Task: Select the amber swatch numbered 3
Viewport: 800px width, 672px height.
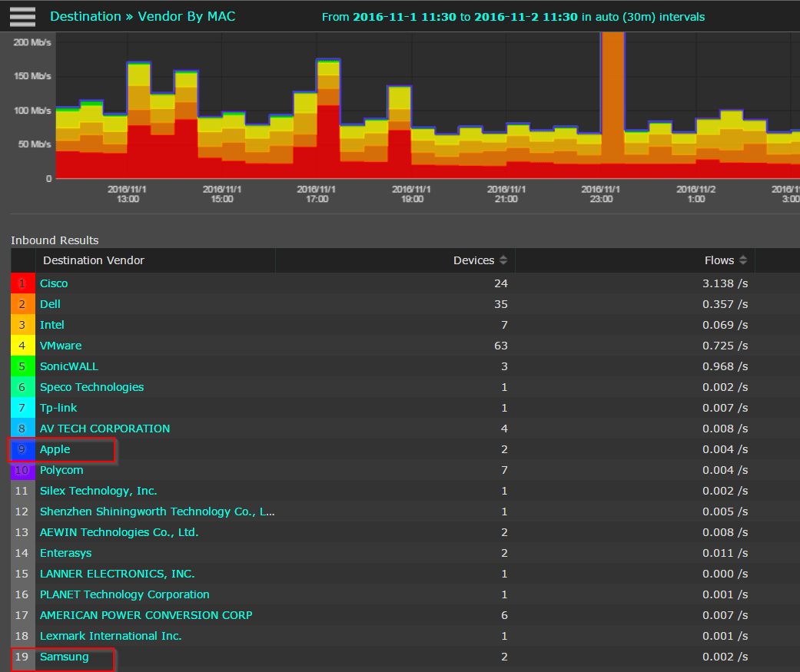Action: coord(23,325)
